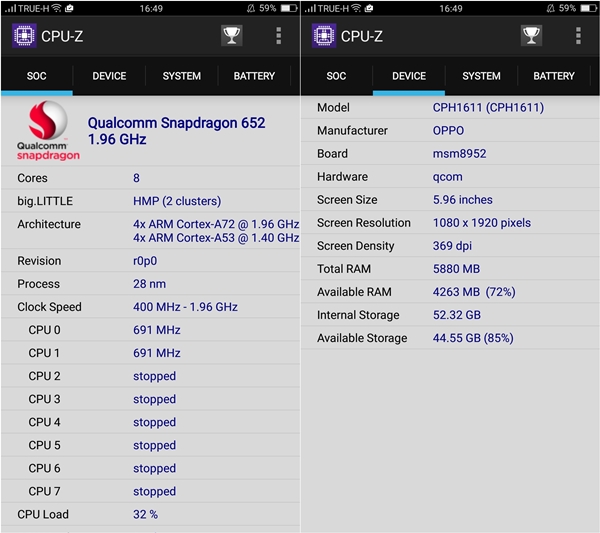
Task: Tap signal bars icon in left status bar
Action: pyautogui.click(x=10, y=8)
